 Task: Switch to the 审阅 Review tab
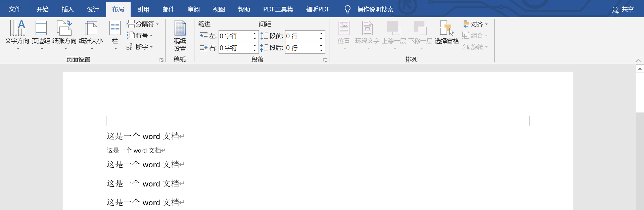[x=194, y=9]
